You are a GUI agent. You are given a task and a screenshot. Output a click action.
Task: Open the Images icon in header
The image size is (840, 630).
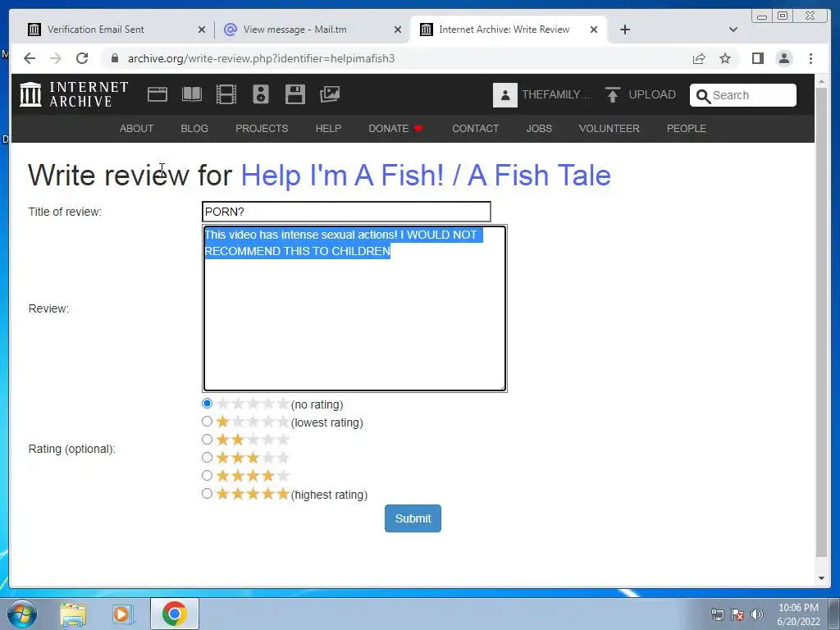point(330,95)
